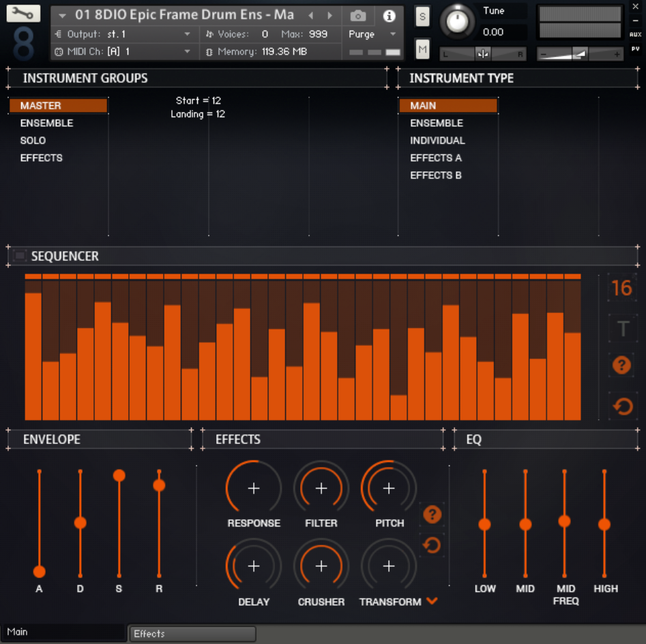
Task: Click the MID FREQ EQ slider handle
Action: point(564,522)
